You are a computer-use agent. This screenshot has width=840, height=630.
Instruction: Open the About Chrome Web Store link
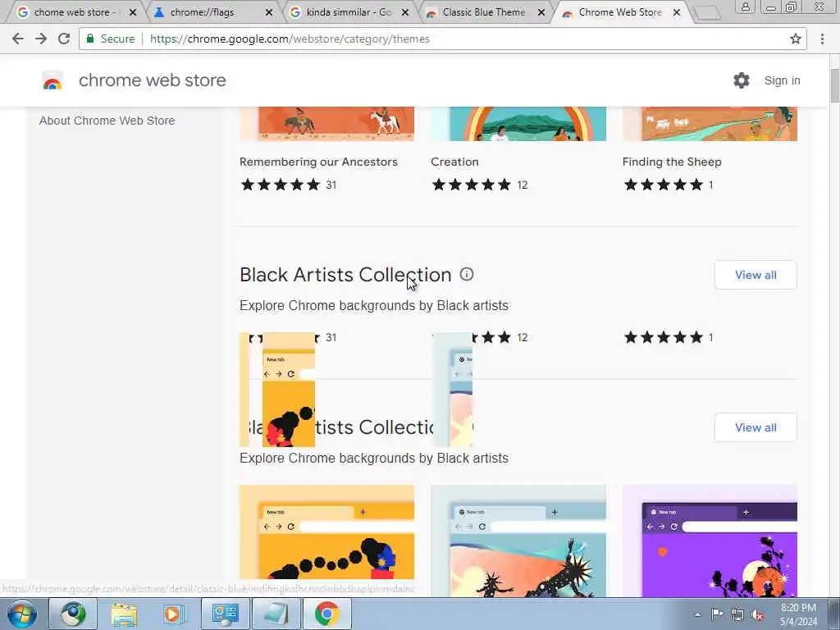pyautogui.click(x=107, y=121)
